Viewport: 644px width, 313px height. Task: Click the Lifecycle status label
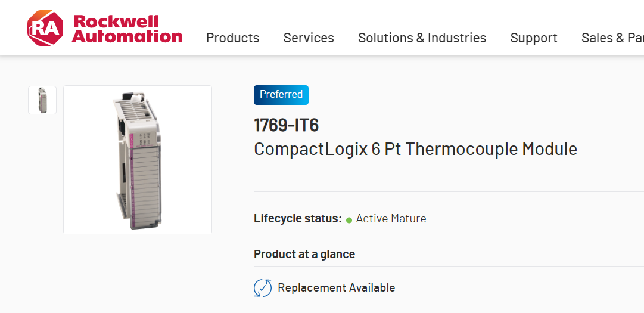click(298, 219)
